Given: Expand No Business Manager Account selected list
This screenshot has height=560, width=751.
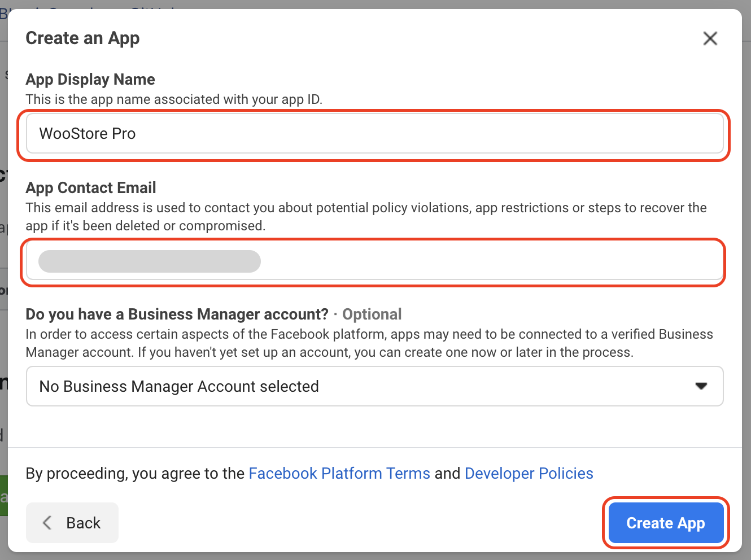Looking at the screenshot, I should (x=375, y=386).
